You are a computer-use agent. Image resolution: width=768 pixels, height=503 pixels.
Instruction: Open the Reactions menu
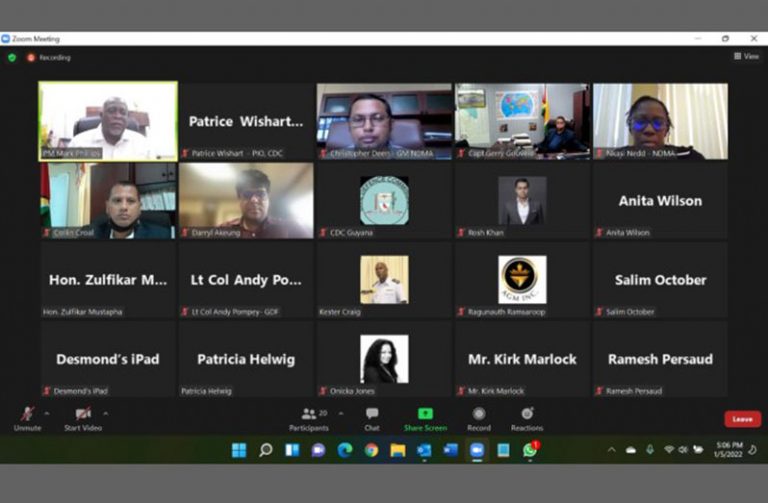527,419
